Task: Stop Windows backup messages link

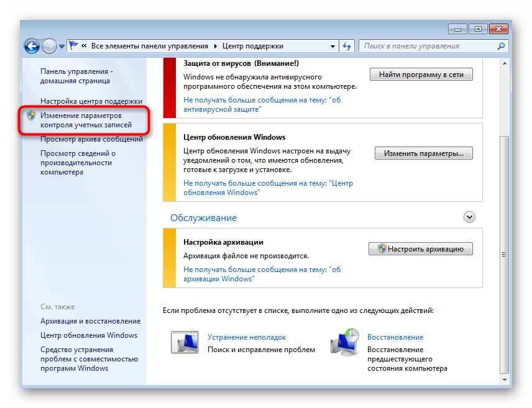Action: point(262,274)
